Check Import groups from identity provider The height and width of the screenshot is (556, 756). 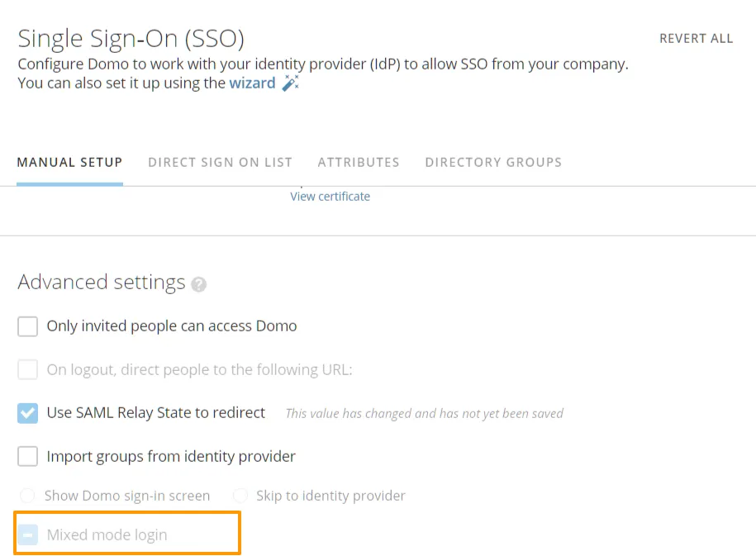(x=28, y=456)
